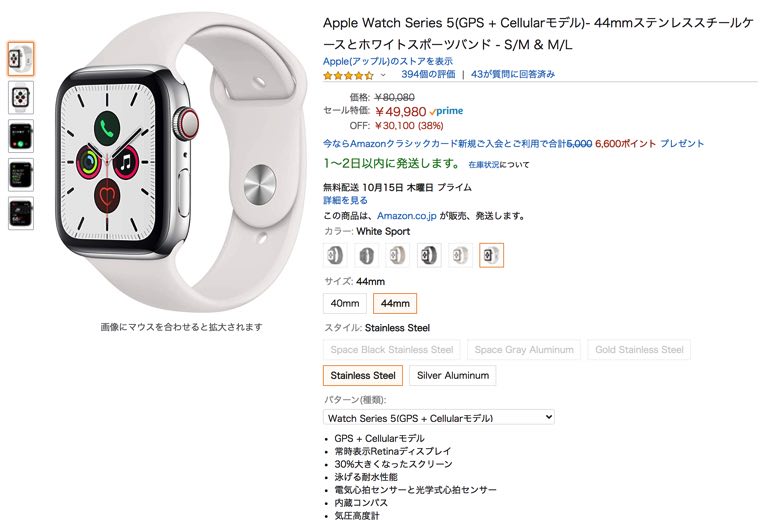This screenshot has height=522, width=760.
Task: Select the 44mm size option
Action: click(x=395, y=303)
